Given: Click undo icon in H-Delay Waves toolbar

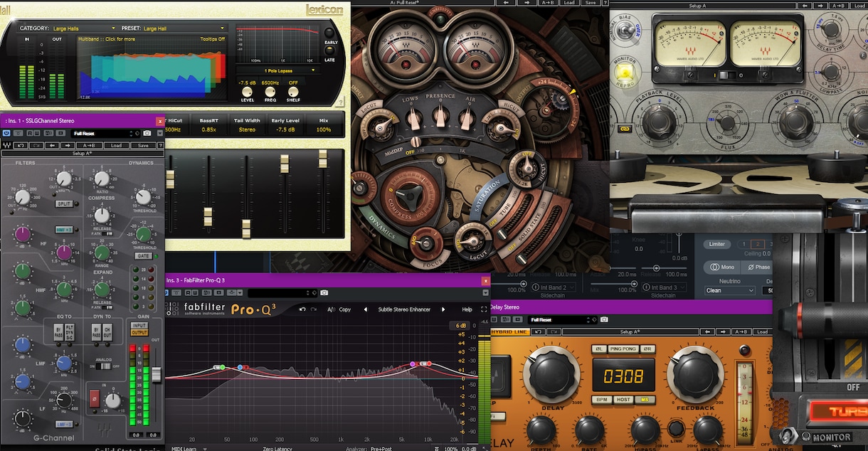Looking at the screenshot, I should [x=539, y=332].
